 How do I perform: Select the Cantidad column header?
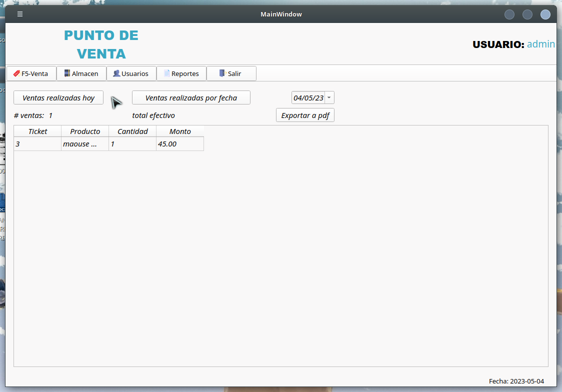(132, 131)
